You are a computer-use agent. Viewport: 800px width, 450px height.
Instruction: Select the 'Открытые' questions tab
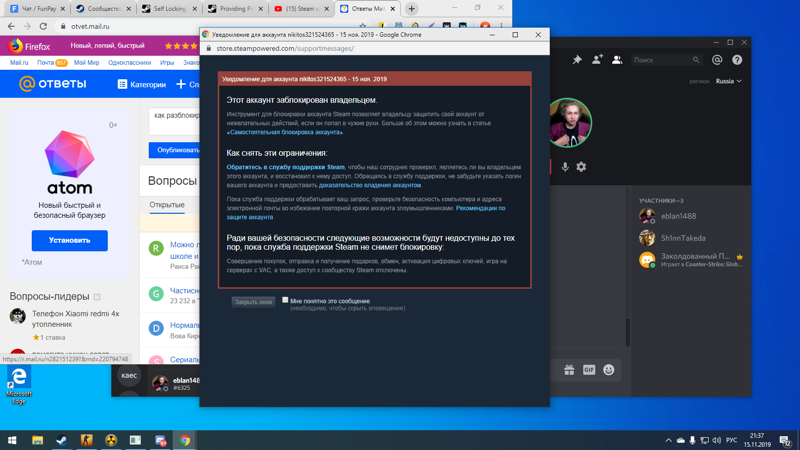167,205
